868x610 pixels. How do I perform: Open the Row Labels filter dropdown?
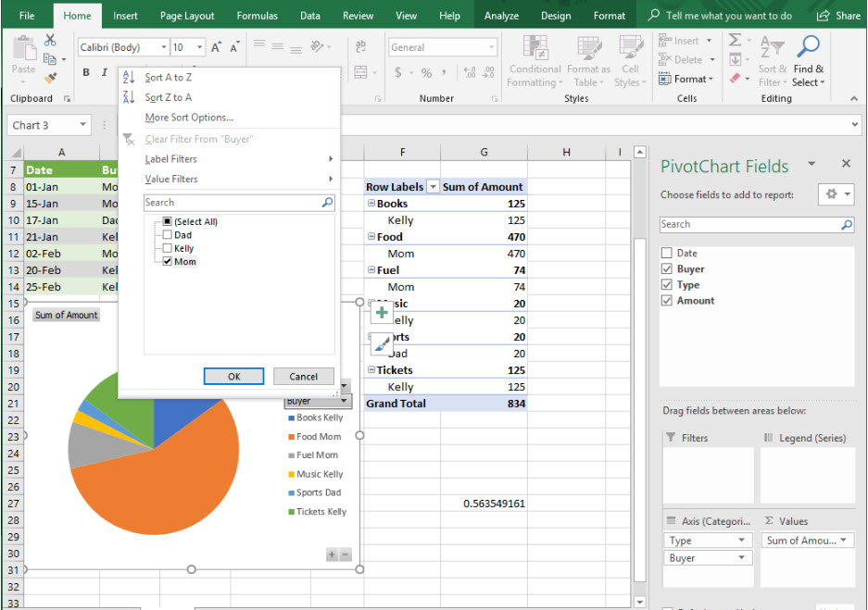432,187
